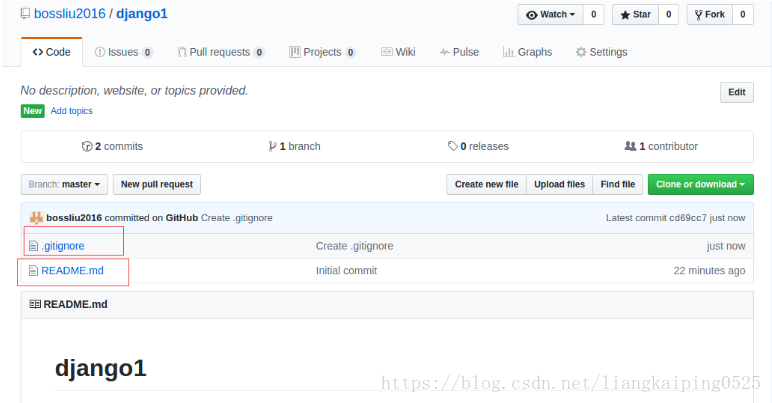Click the commits clock icon

[x=87, y=146]
